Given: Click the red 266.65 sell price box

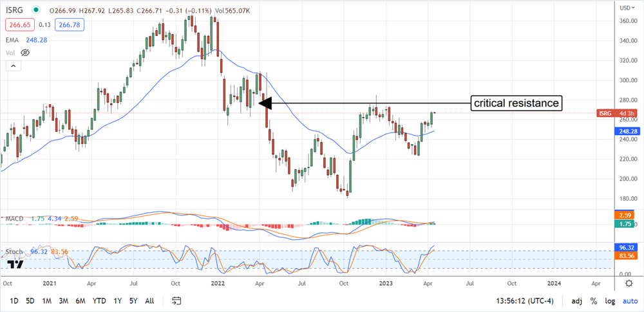Looking at the screenshot, I should coord(19,25).
